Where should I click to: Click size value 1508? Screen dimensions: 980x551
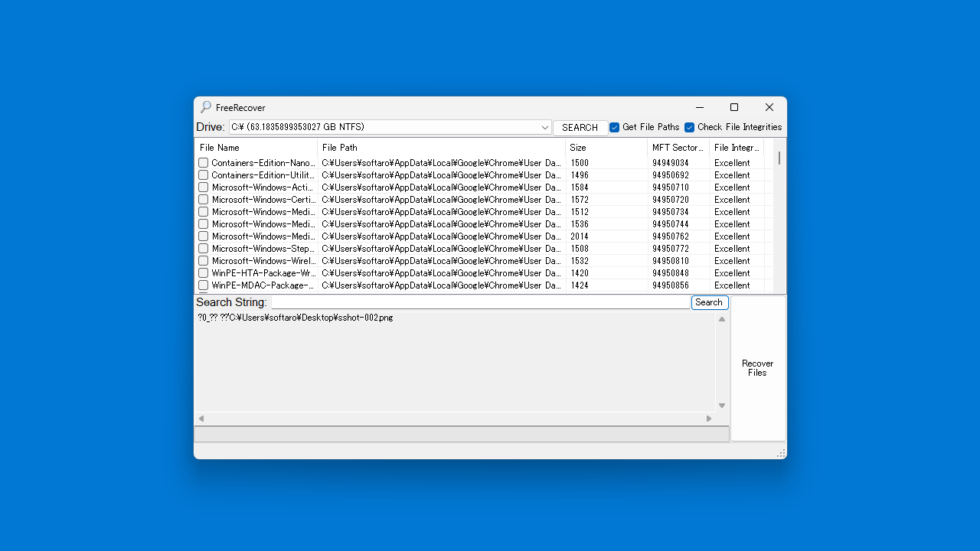coord(580,249)
